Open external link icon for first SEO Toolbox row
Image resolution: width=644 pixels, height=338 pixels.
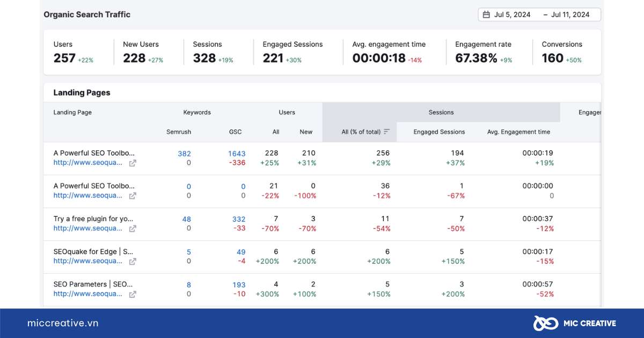pyautogui.click(x=133, y=163)
